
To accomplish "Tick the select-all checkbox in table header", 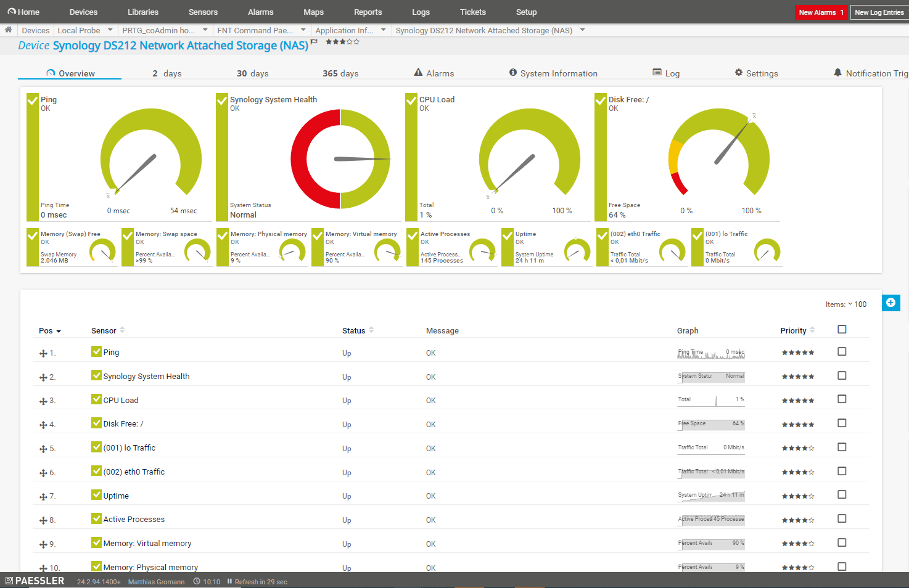I will coord(842,329).
